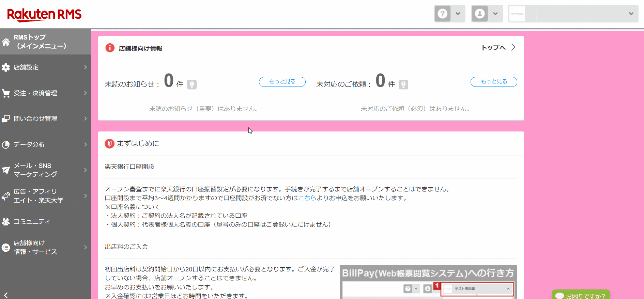Collapse the sidebar with bottom-left arrow
Image resolution: width=644 pixels, height=299 pixels.
click(x=6, y=295)
